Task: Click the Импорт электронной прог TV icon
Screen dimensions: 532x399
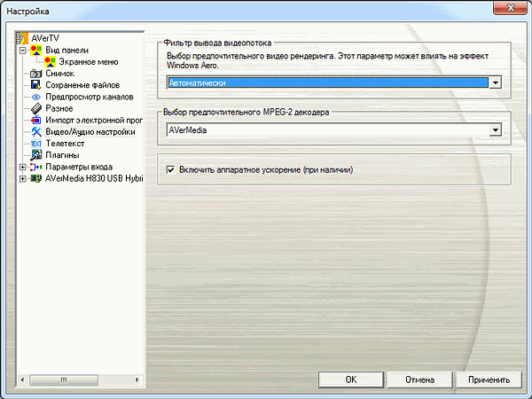Action: (36, 120)
